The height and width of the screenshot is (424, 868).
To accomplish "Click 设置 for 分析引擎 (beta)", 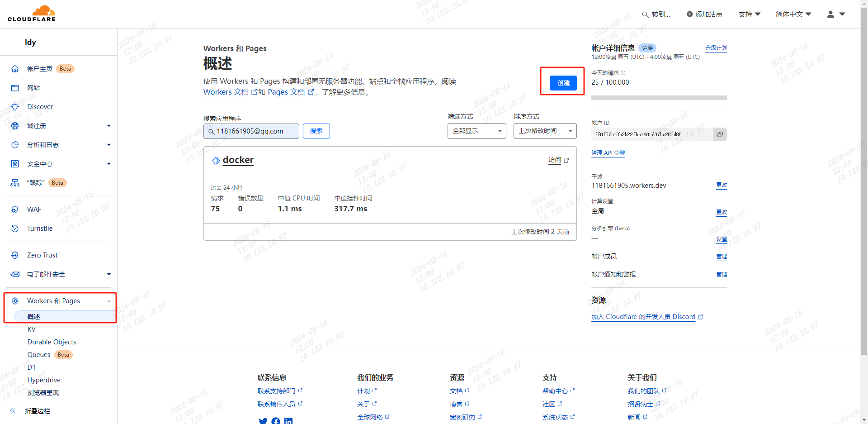I will pyautogui.click(x=722, y=239).
